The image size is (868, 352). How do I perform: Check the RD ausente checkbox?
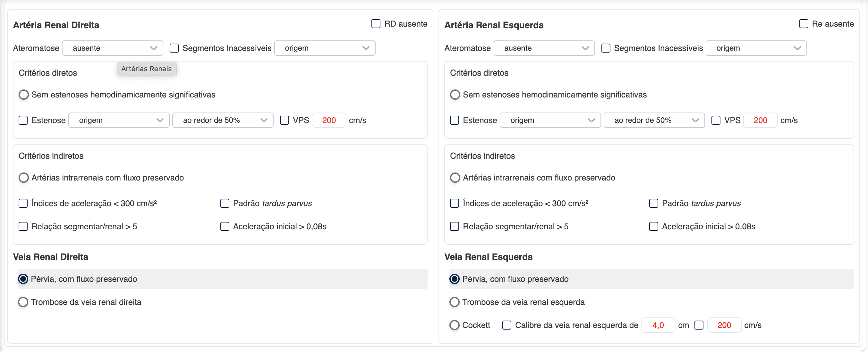(x=376, y=24)
